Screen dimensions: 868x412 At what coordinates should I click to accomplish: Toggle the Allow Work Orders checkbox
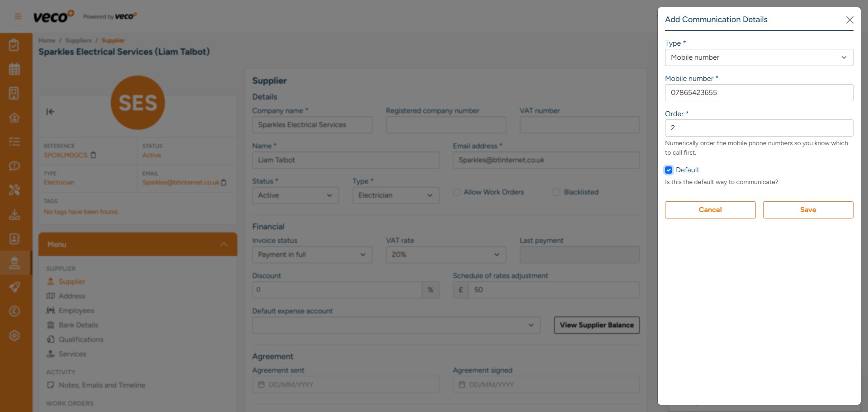457,192
